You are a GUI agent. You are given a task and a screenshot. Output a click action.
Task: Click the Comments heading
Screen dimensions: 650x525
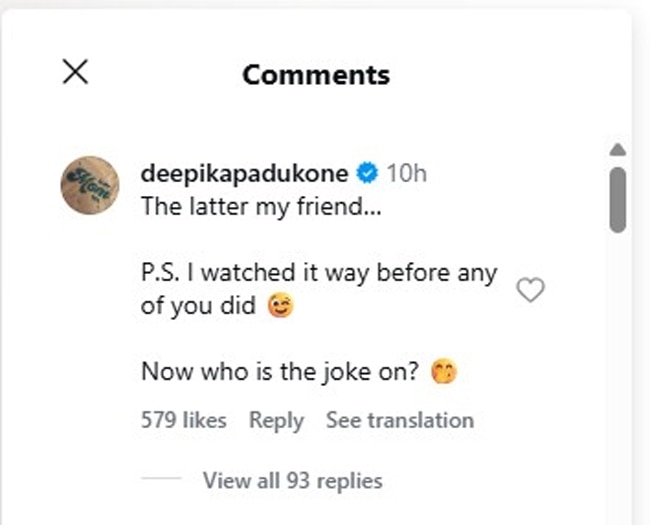tap(316, 74)
